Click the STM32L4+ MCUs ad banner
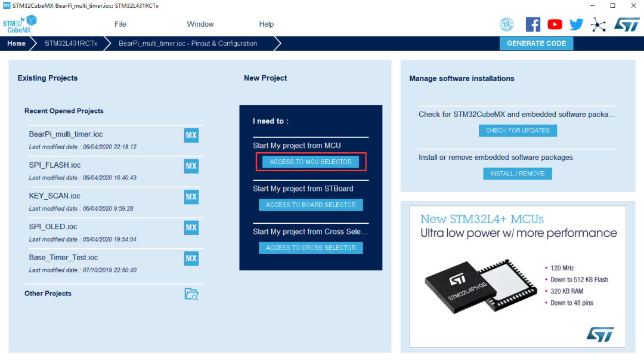The image size is (644, 361). 518,277
